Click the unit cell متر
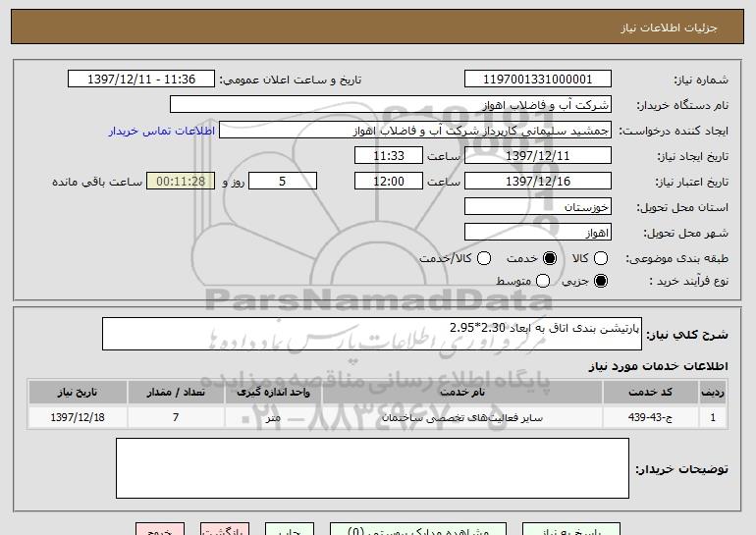 (273, 417)
